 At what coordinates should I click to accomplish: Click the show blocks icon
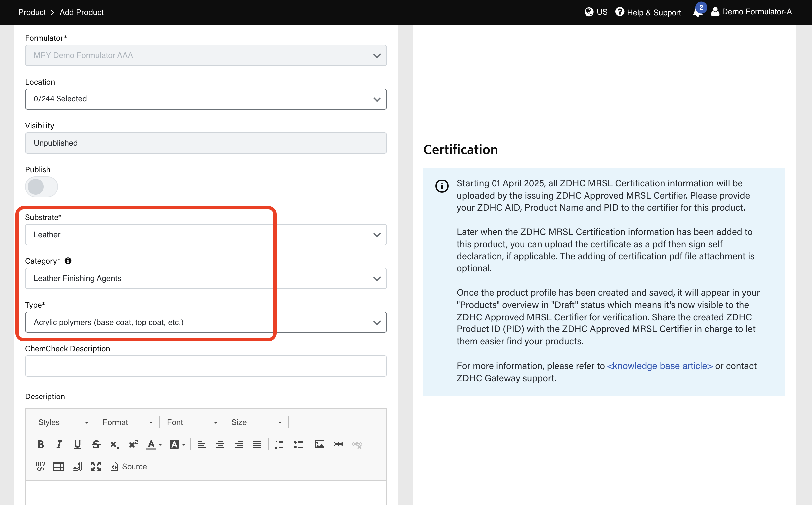click(78, 466)
